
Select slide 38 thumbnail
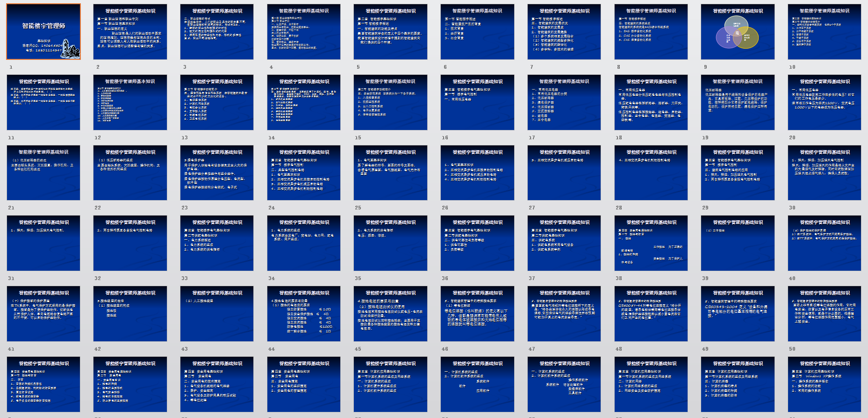[651, 243]
